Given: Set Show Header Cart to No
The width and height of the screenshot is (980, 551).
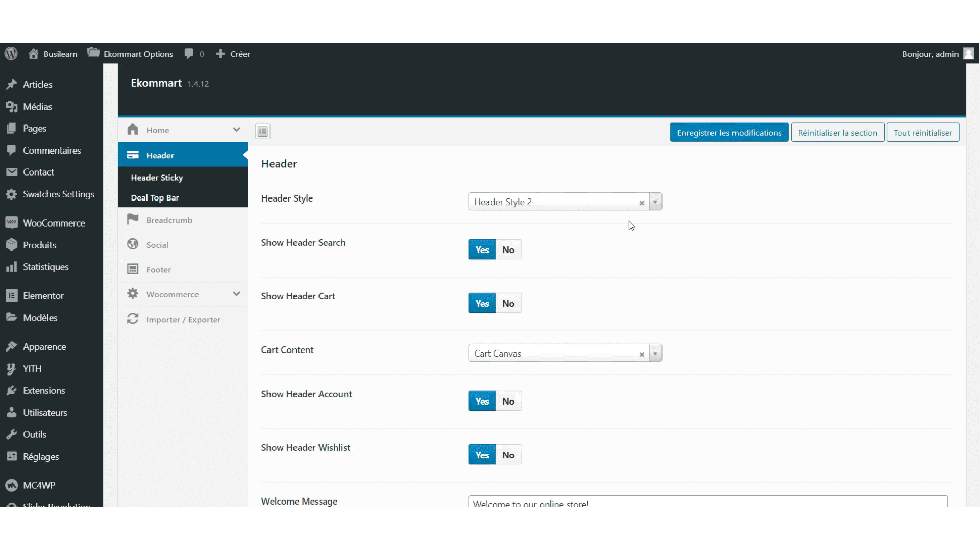Looking at the screenshot, I should [x=508, y=303].
